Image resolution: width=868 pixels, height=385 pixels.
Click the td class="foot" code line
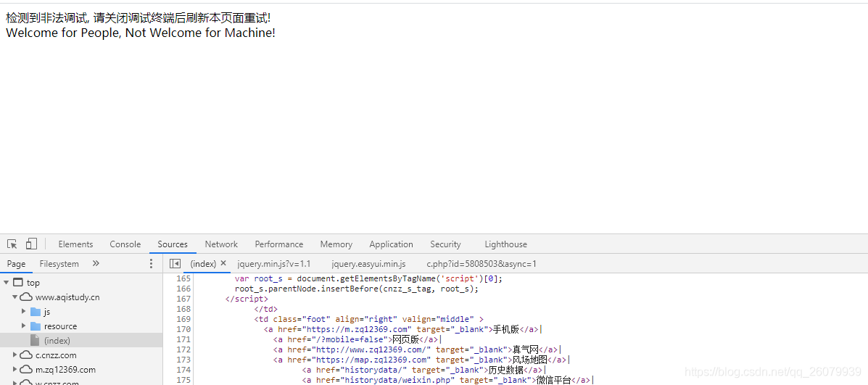[x=368, y=319]
